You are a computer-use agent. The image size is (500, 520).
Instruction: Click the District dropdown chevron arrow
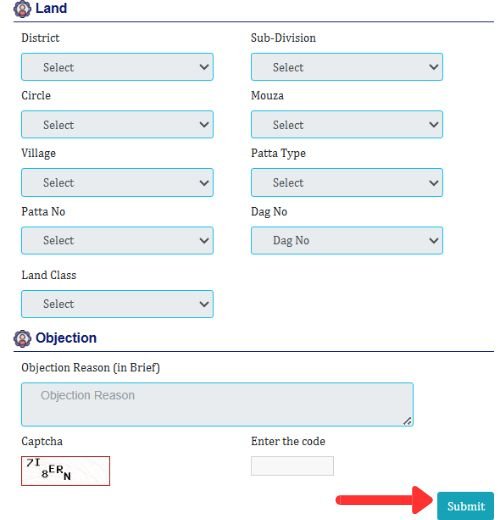tap(204, 67)
